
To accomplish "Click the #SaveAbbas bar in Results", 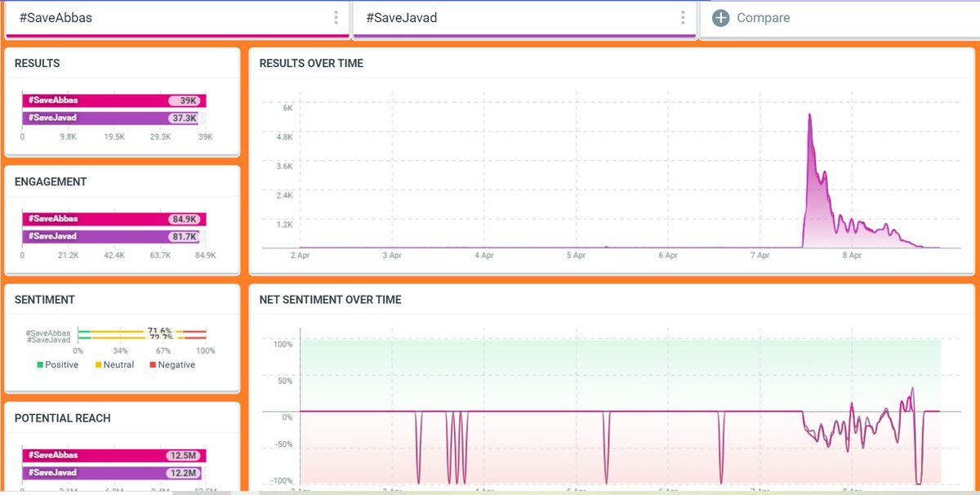I will coord(114,100).
